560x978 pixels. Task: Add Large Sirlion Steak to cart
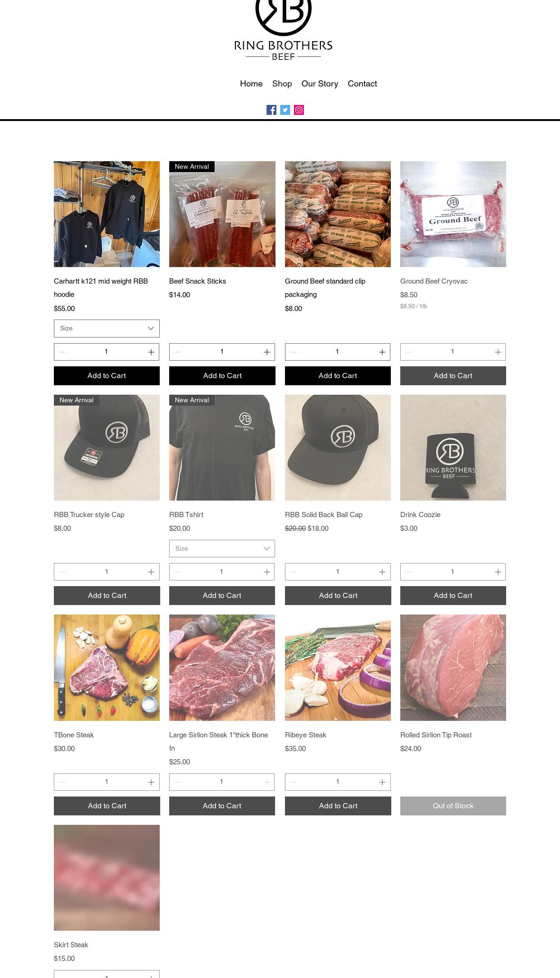[x=222, y=806]
